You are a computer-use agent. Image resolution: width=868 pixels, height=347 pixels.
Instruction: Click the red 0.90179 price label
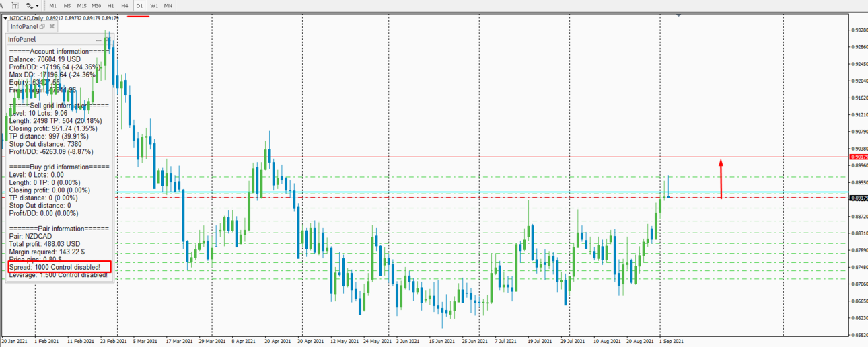859,157
